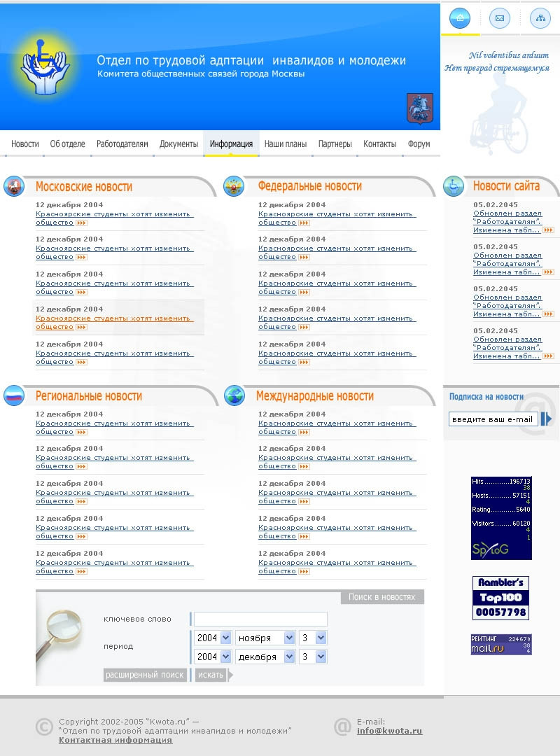Expand the декабря month dropdown
560x756 pixels.
(265, 657)
